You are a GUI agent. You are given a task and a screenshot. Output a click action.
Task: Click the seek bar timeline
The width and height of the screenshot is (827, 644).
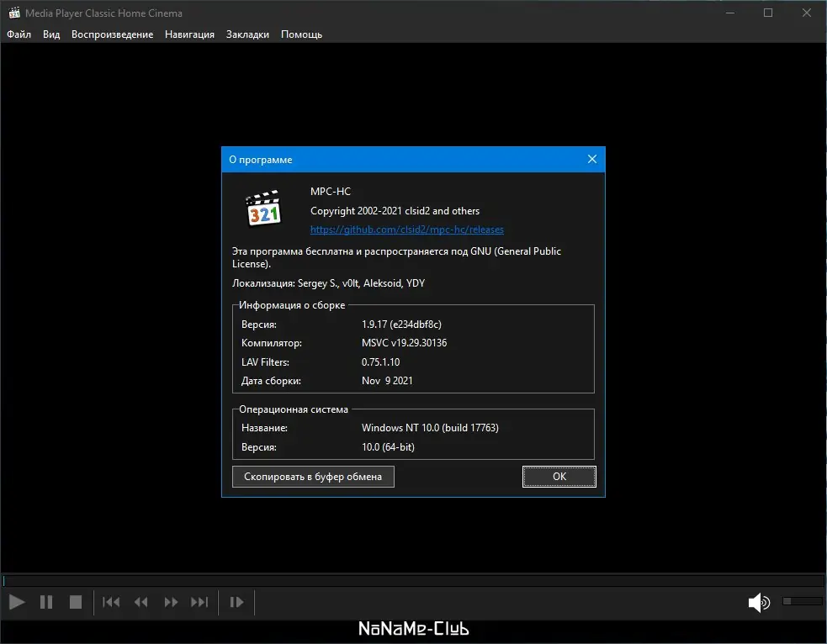pyautogui.click(x=413, y=581)
